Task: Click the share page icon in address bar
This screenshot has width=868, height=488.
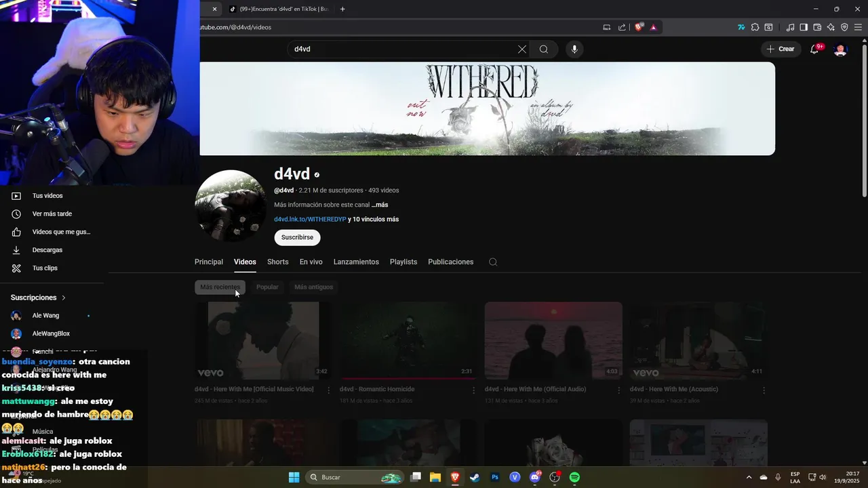Action: [622, 27]
